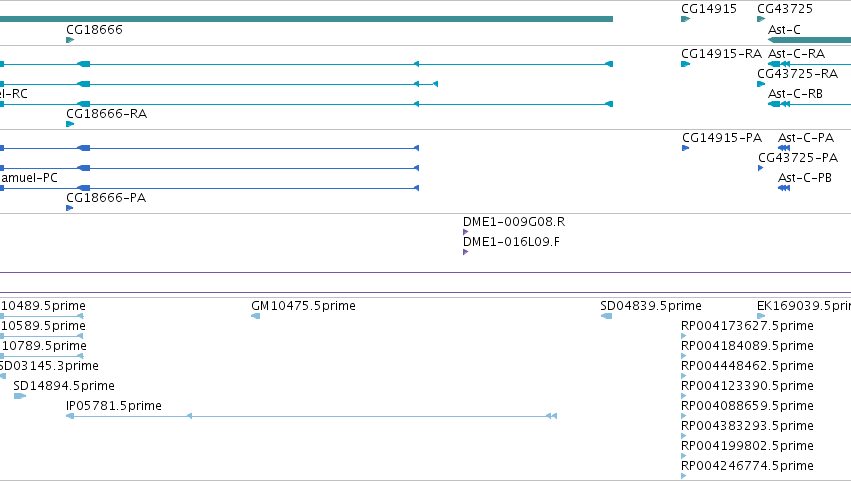Image resolution: width=851 pixels, height=481 pixels.
Task: Select the Ast-C gene bar glyph
Action: tap(809, 40)
